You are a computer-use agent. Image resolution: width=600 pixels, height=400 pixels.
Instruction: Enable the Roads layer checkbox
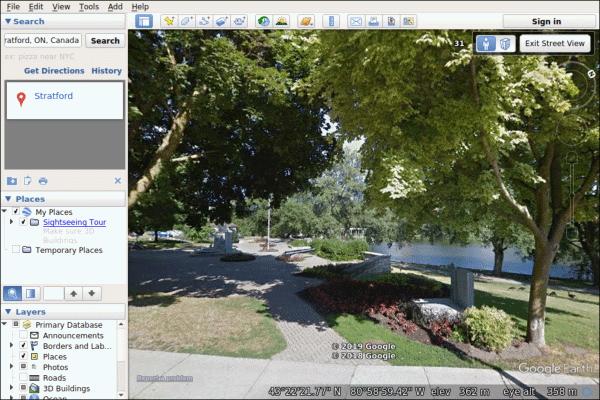(x=23, y=377)
